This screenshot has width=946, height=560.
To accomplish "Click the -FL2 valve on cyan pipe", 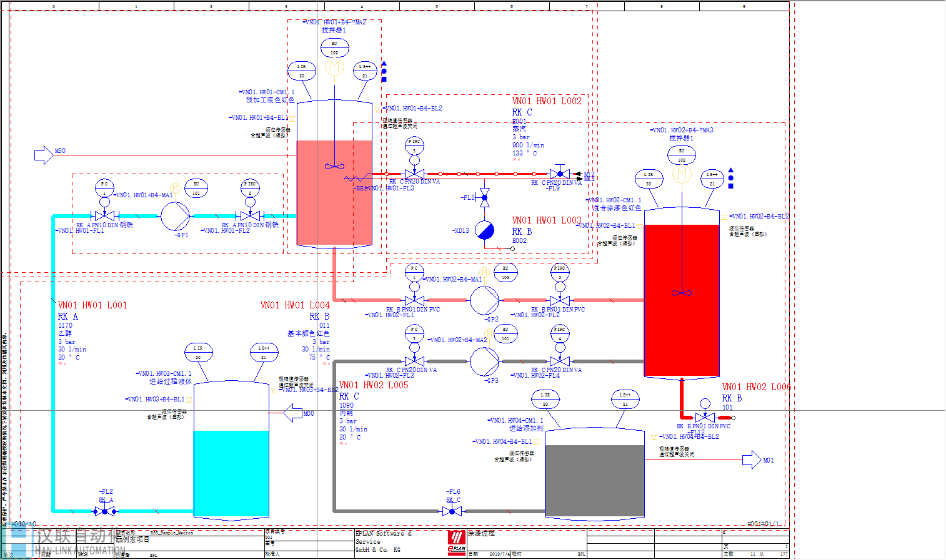I will (x=104, y=511).
